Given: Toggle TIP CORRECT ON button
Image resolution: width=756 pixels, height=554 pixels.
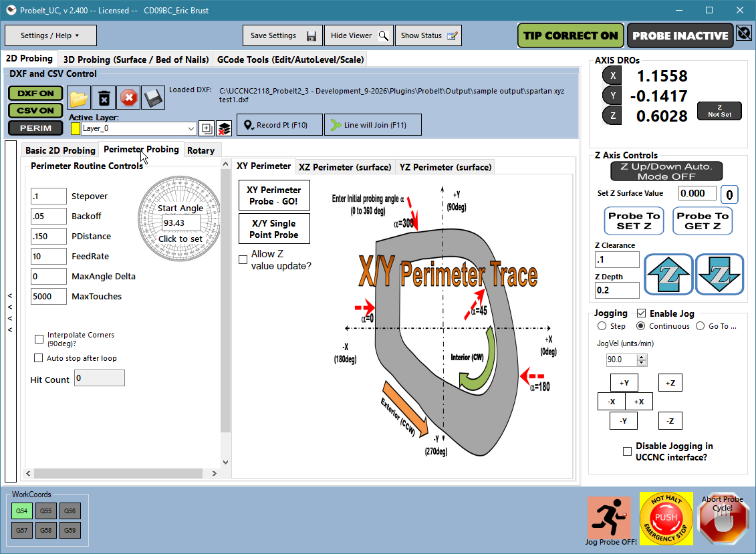Looking at the screenshot, I should pyautogui.click(x=571, y=35).
